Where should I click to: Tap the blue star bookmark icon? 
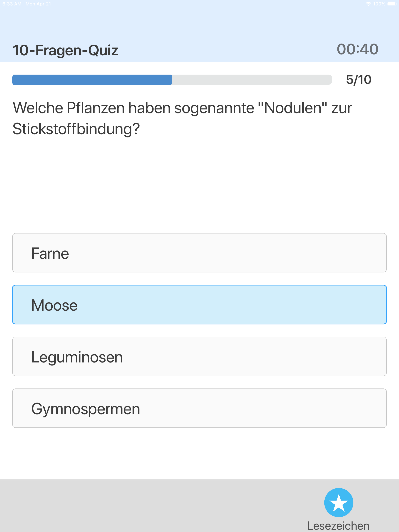339,502
